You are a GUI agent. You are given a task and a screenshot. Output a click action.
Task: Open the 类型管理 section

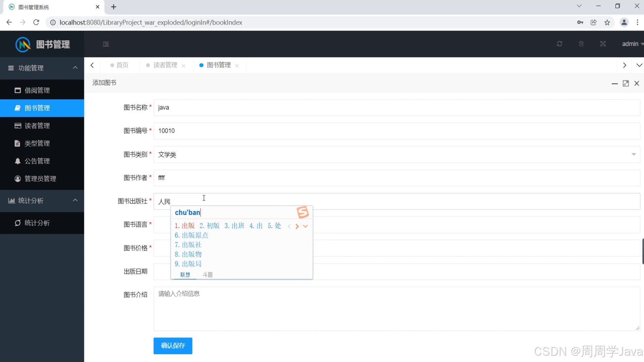37,143
